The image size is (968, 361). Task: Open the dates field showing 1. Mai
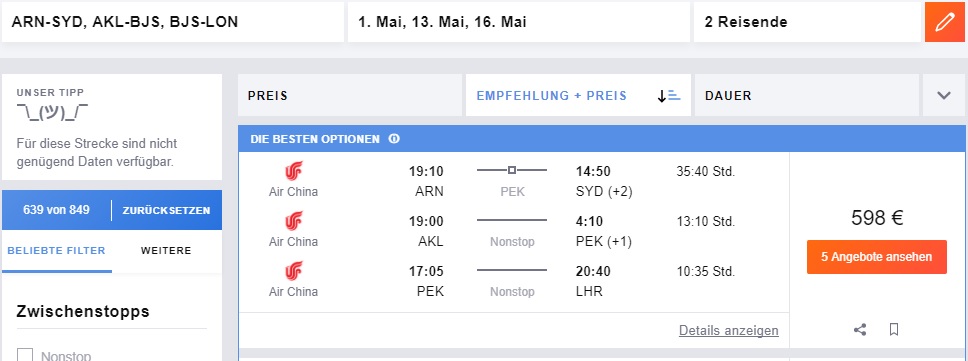[x=519, y=22]
